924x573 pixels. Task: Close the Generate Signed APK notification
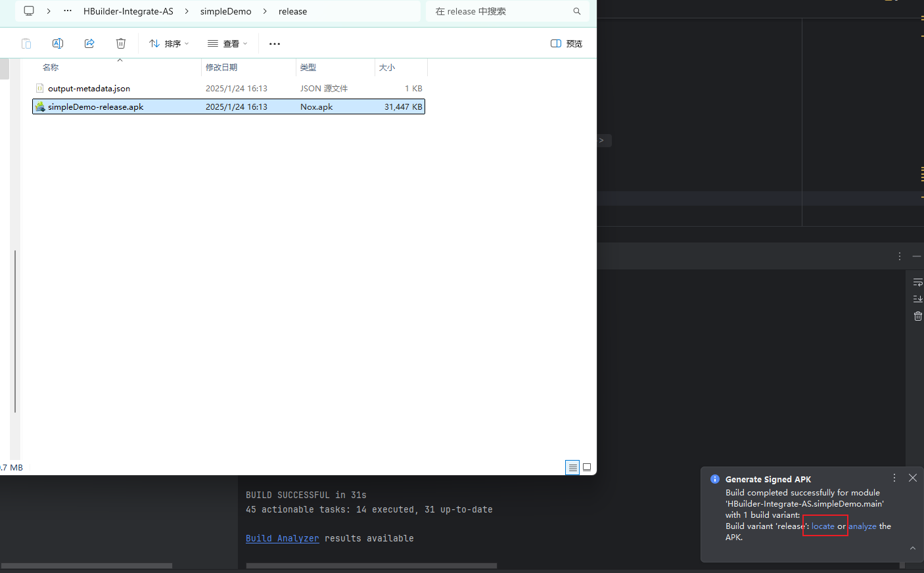pos(913,478)
